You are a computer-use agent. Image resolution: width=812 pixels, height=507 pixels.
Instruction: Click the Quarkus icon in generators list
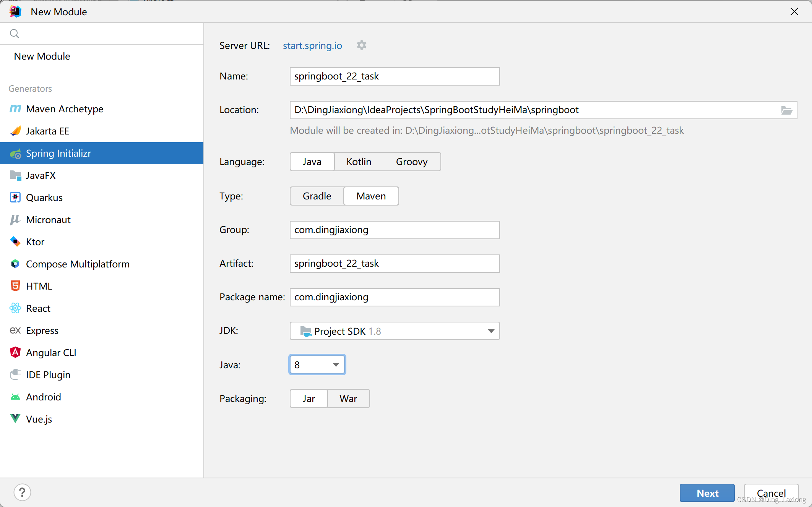click(15, 198)
